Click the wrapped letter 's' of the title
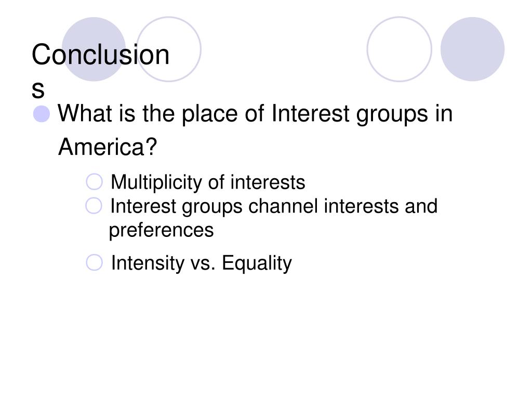This screenshot has width=532, height=399. click(38, 89)
